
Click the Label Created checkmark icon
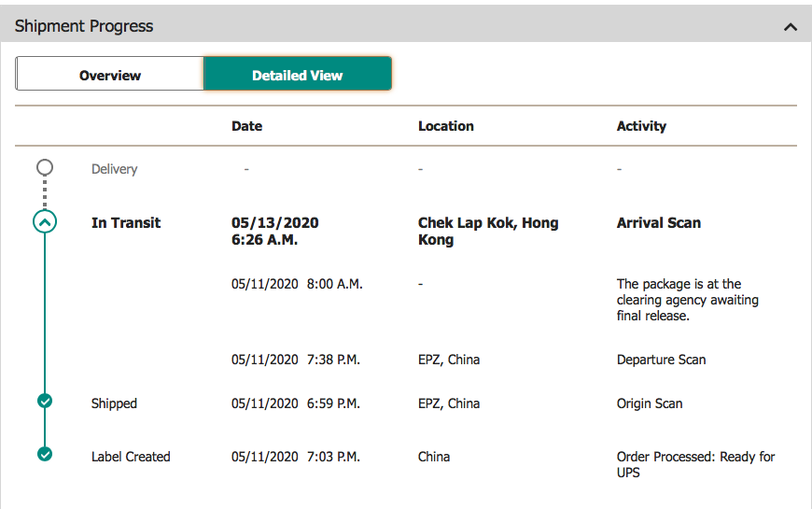pos(44,455)
